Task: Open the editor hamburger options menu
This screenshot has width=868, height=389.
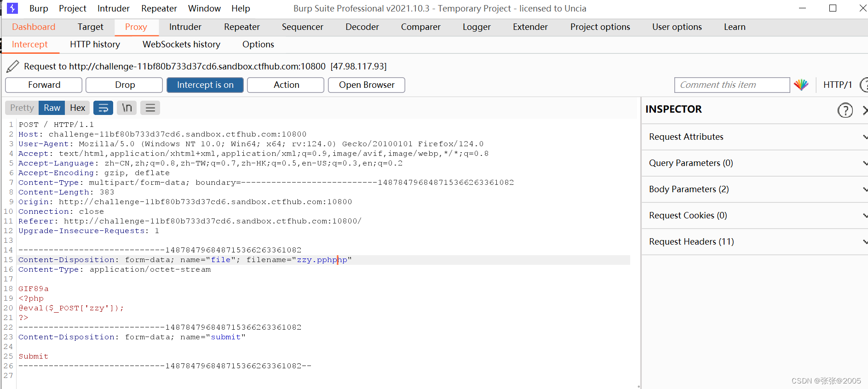Action: coord(150,108)
